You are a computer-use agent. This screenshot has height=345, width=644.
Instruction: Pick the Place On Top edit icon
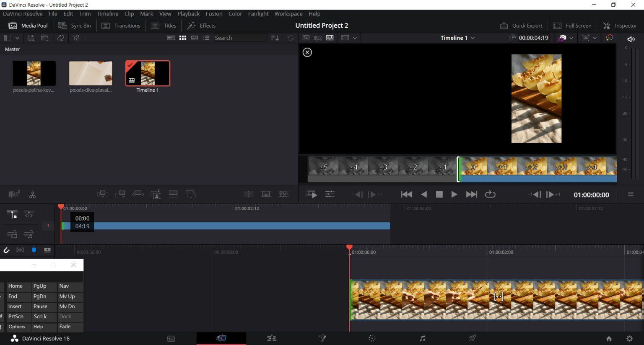click(x=173, y=194)
